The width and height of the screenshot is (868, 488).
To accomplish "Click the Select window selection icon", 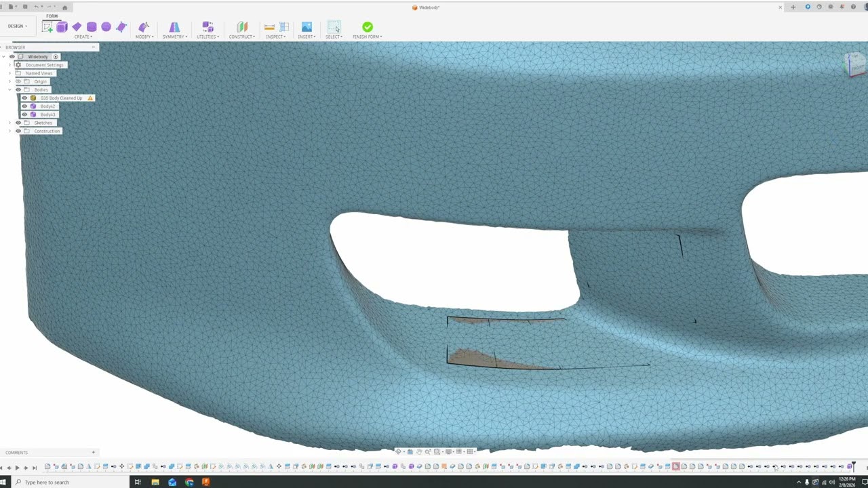I will [334, 26].
